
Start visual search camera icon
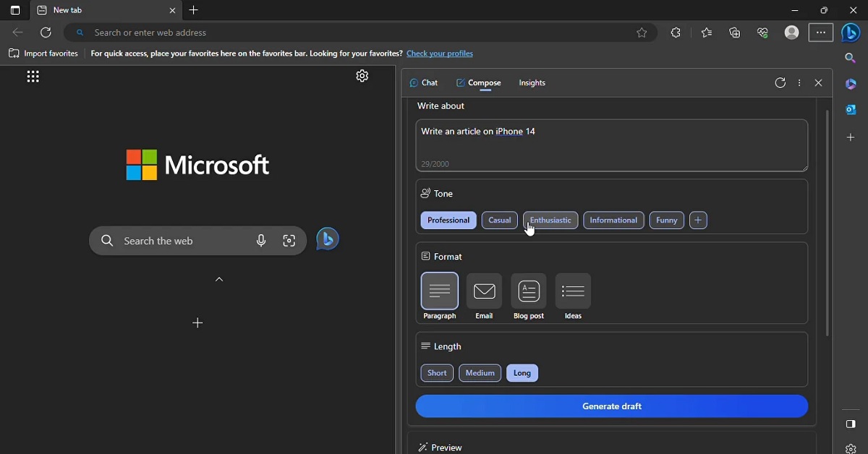[289, 241]
